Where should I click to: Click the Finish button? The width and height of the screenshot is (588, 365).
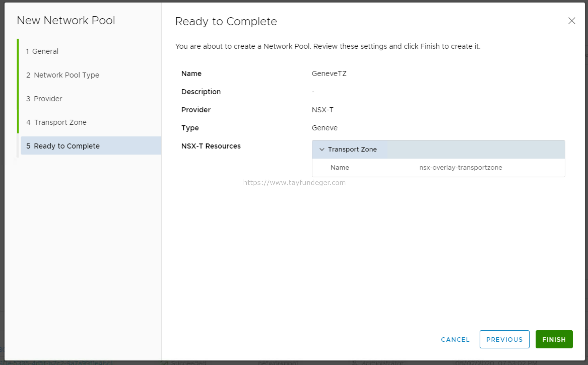click(x=554, y=339)
